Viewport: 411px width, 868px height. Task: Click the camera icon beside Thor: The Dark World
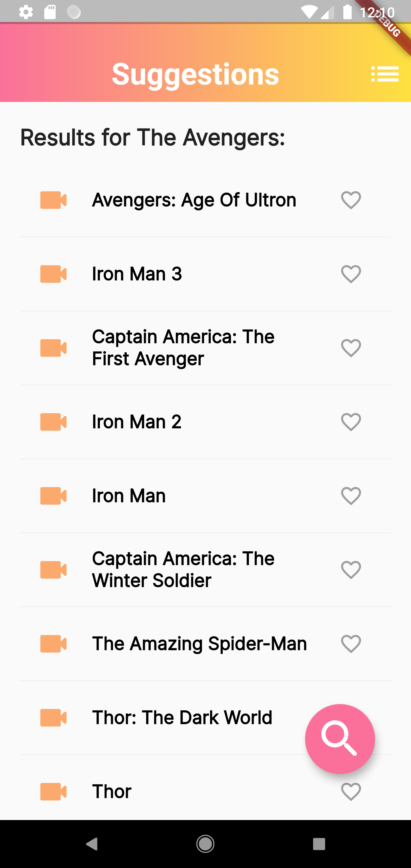pyautogui.click(x=53, y=717)
